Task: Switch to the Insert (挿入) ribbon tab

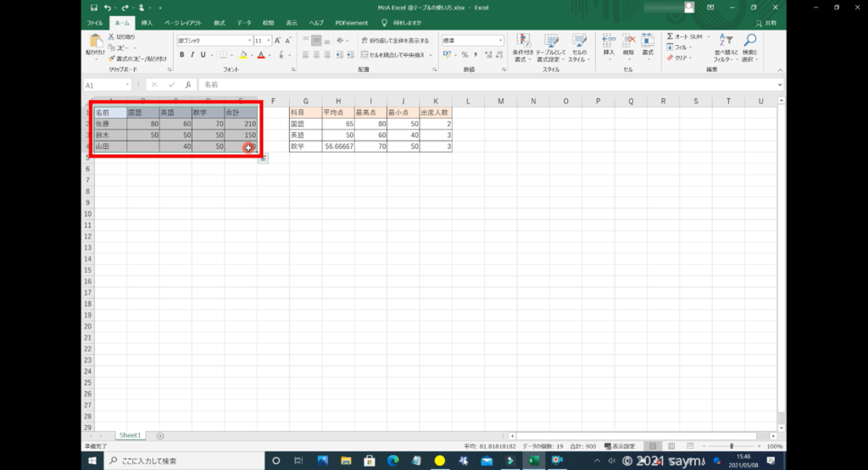Action: pos(147,23)
